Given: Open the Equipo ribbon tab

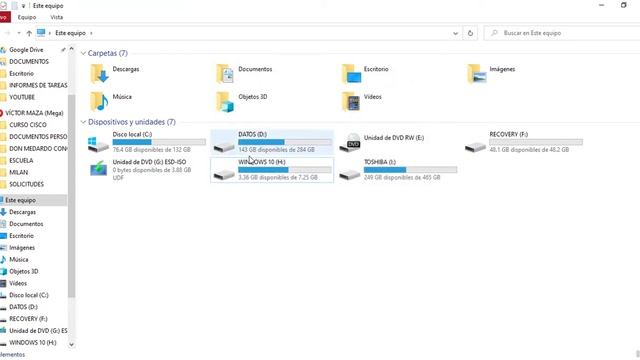Looking at the screenshot, I should click(27, 17).
